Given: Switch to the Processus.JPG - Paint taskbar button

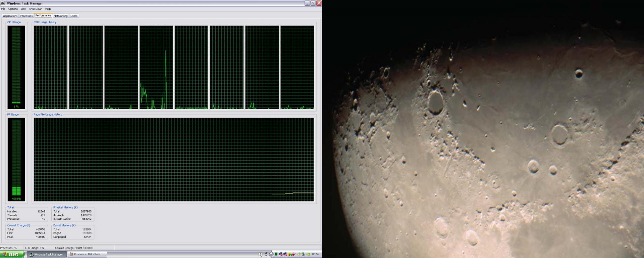Looking at the screenshot, I should pyautogui.click(x=87, y=254).
